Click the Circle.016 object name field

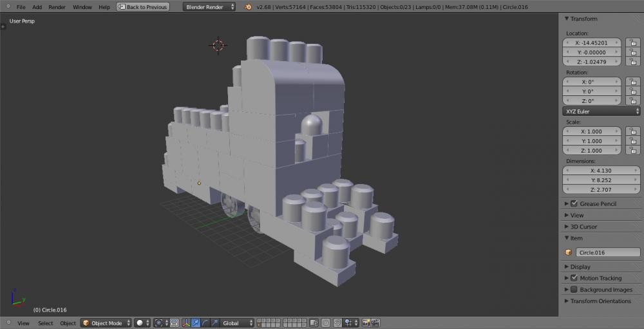tap(607, 252)
